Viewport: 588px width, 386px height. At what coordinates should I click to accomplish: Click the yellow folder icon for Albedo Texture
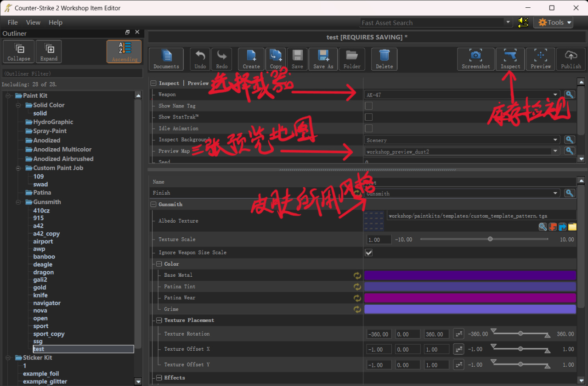pos(572,227)
